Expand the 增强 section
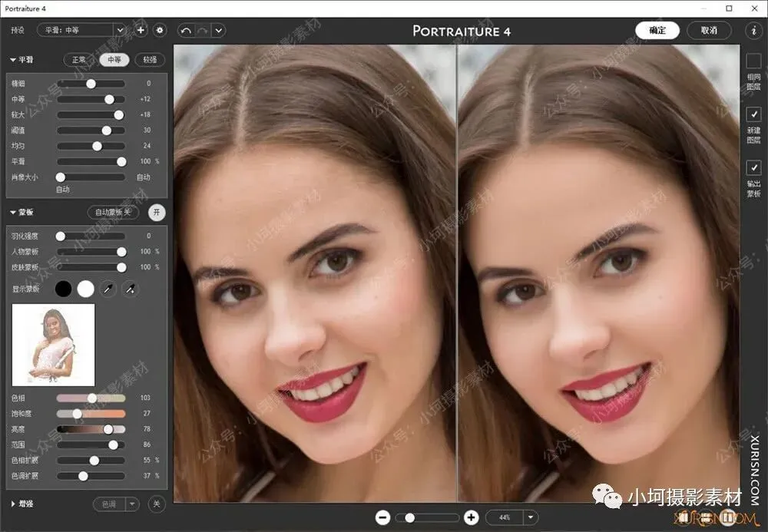The image size is (768, 532). coord(13,504)
